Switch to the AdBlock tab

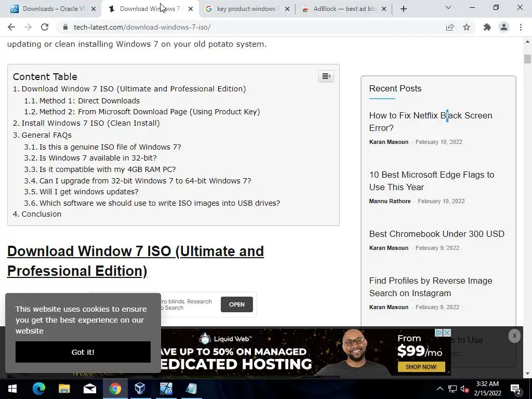tap(343, 9)
